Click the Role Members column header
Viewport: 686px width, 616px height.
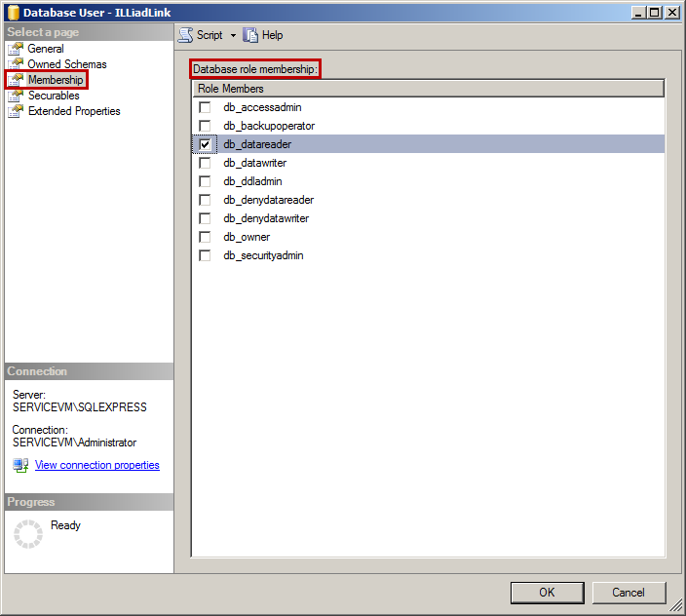427,89
